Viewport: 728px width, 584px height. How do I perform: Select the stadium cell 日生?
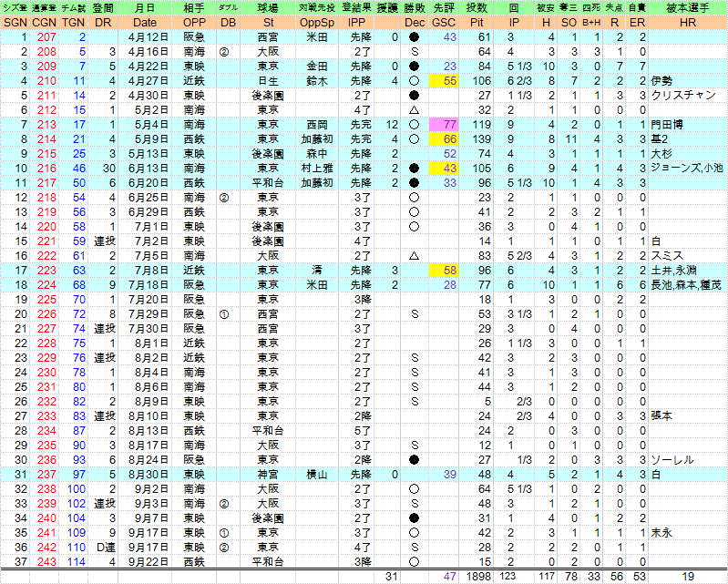click(x=268, y=81)
